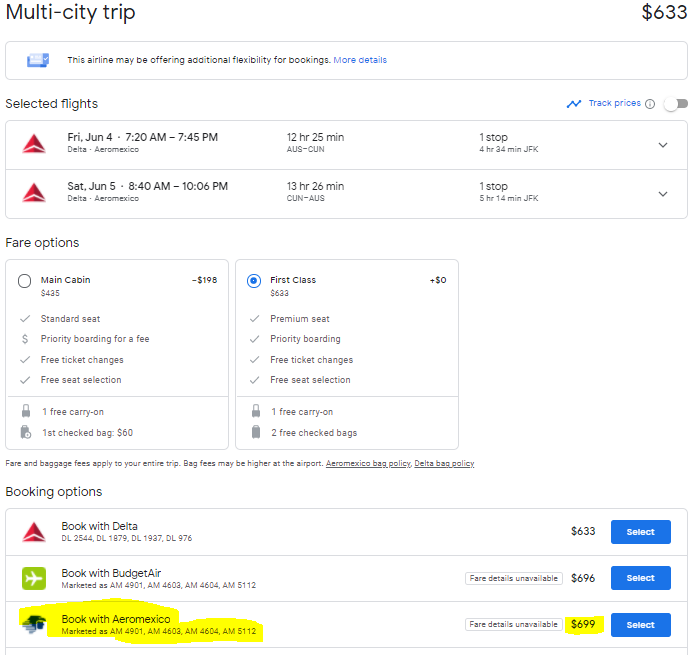Click the Delta logo on the Jun 4 flight
This screenshot has height=655, width=690.
34,144
